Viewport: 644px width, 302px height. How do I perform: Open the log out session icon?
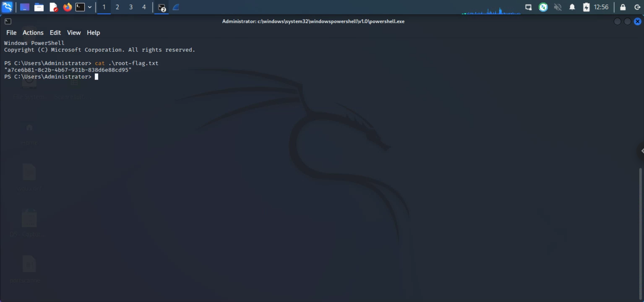(637, 7)
